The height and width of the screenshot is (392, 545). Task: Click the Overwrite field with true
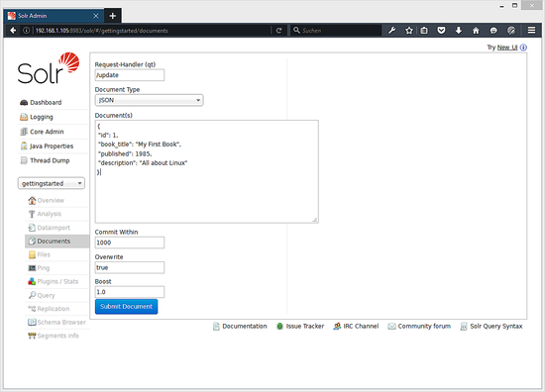tap(130, 267)
